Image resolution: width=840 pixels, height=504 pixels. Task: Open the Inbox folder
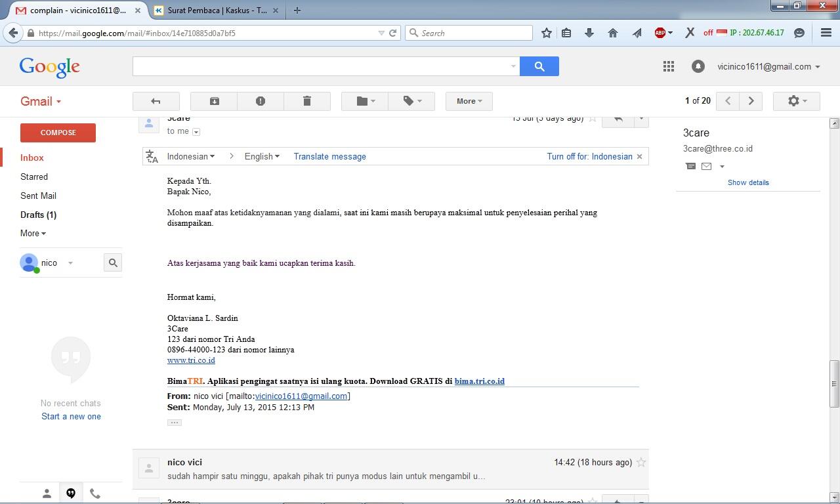32,157
